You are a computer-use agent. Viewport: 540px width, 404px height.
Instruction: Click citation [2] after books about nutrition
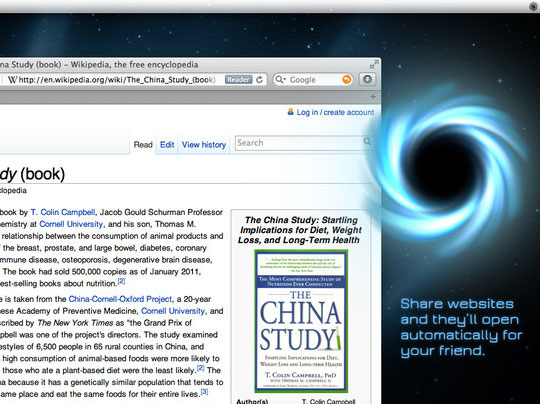(x=122, y=281)
